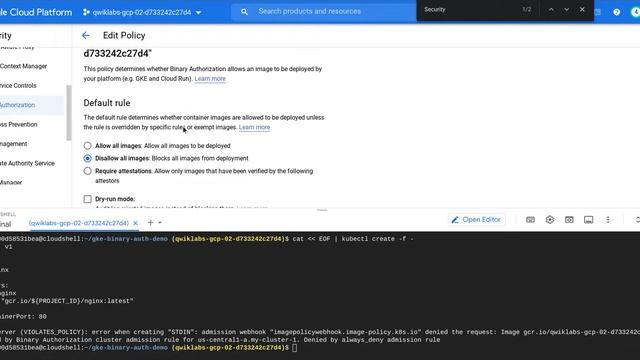Expand the project picker dropdown arrow

(198, 13)
